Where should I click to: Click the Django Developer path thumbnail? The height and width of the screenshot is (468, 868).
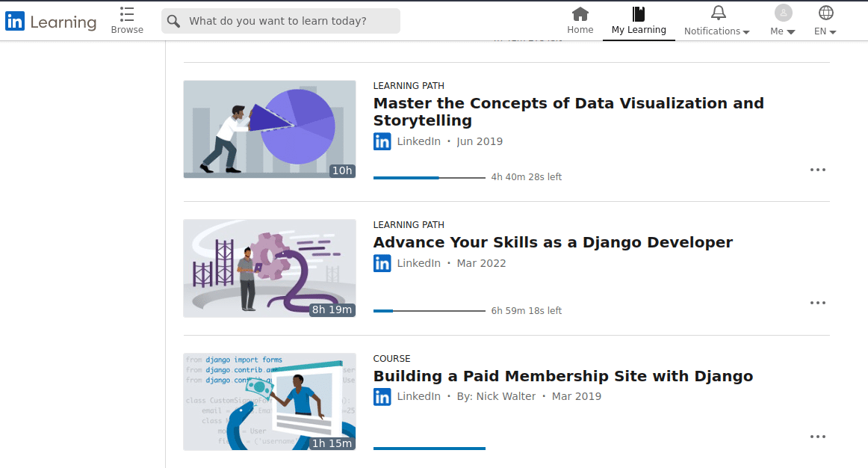(269, 268)
